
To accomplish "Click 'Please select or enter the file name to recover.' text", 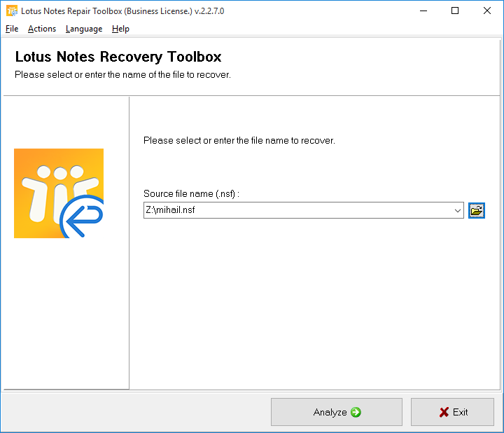I will 239,141.
